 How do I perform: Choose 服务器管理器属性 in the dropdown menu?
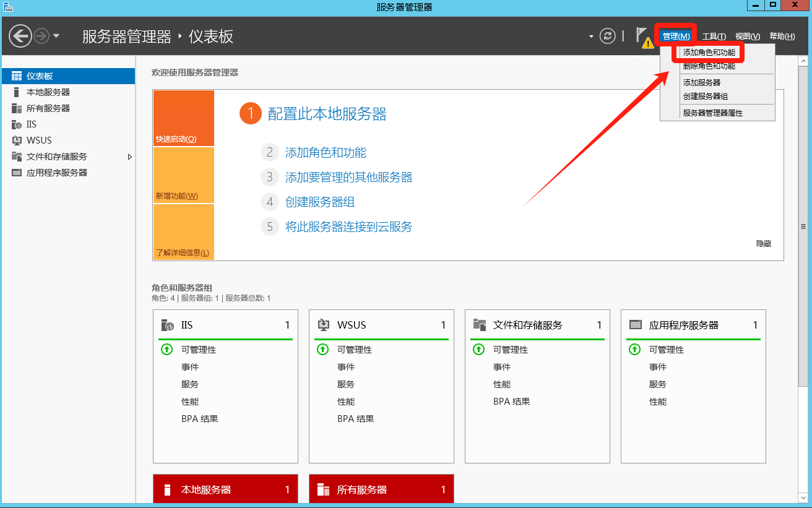point(712,113)
